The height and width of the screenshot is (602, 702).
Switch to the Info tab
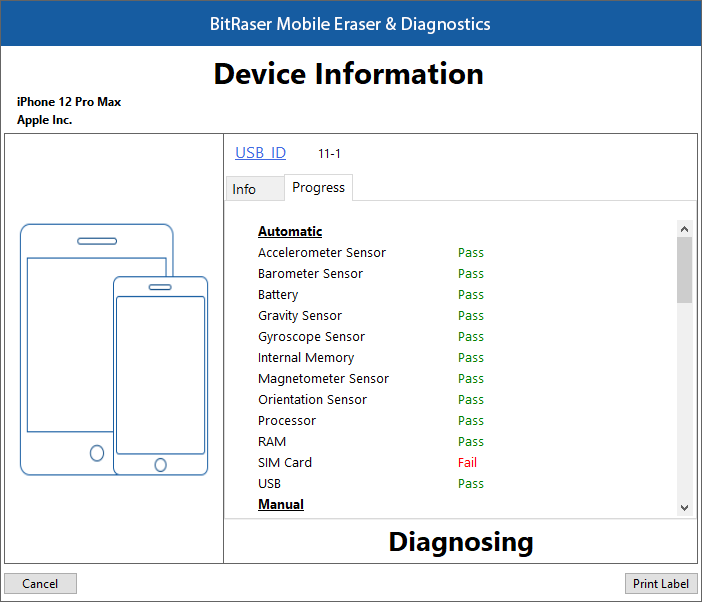(255, 189)
